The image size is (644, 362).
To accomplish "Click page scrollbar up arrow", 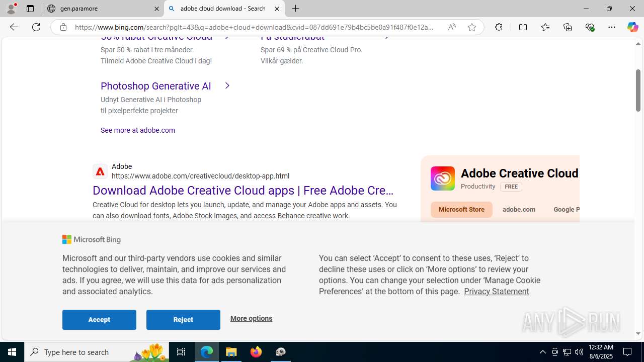I will pos(638,44).
